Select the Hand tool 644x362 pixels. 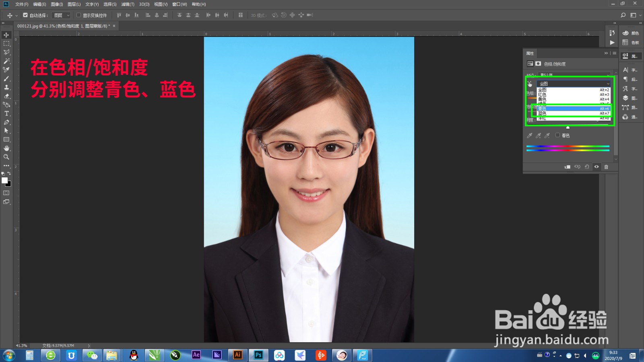(x=6, y=148)
